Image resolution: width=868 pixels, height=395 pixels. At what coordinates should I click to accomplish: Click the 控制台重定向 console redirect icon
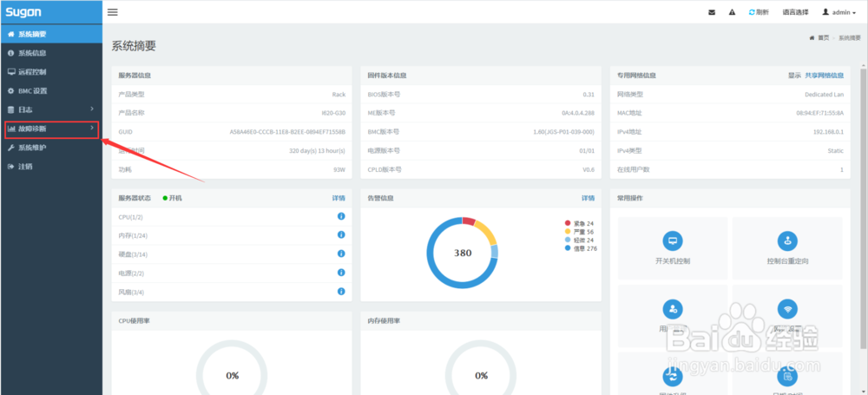(787, 241)
